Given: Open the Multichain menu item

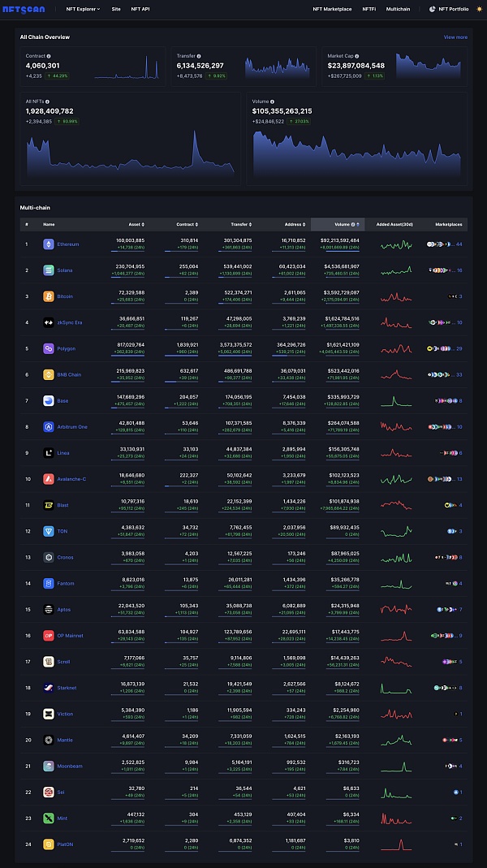Looking at the screenshot, I should pyautogui.click(x=398, y=10).
